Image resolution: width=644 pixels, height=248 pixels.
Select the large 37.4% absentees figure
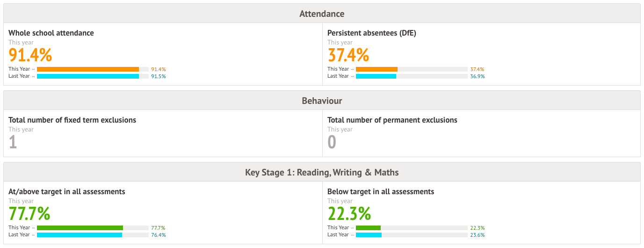point(348,55)
